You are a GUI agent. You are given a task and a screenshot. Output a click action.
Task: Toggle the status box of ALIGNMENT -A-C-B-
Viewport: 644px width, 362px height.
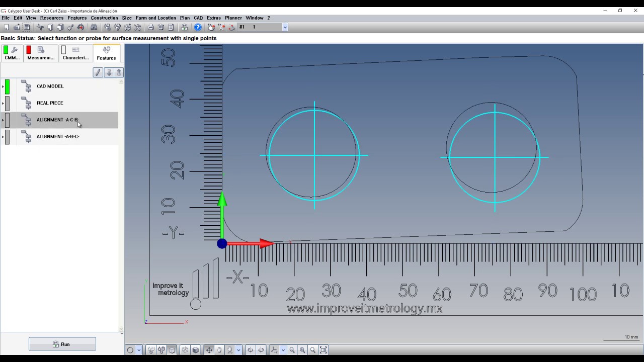click(x=7, y=120)
